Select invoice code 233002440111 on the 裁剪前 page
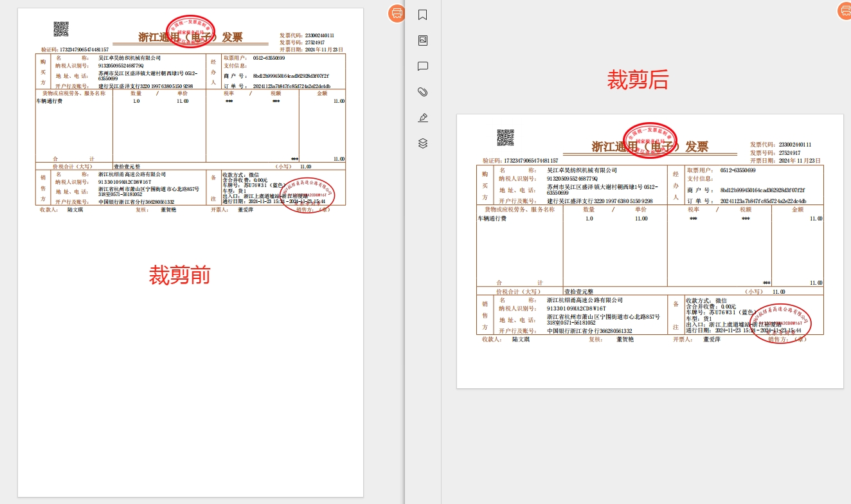 pos(319,35)
